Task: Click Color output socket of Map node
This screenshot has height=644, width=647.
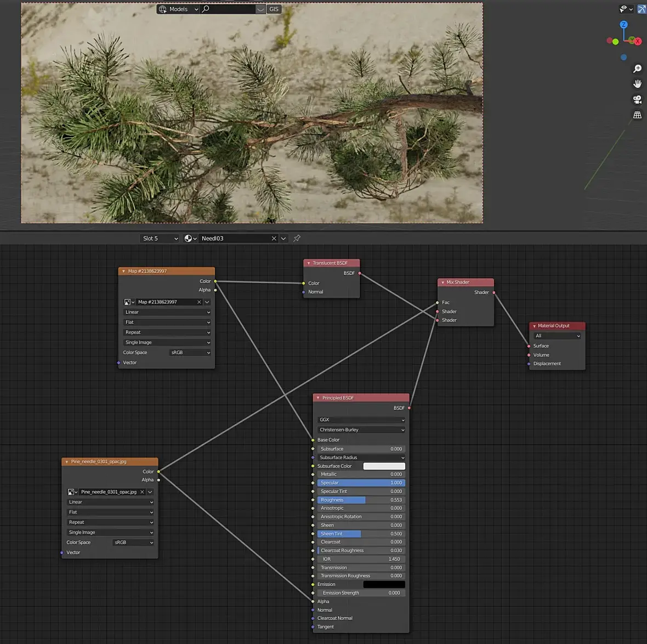Action: (x=215, y=281)
